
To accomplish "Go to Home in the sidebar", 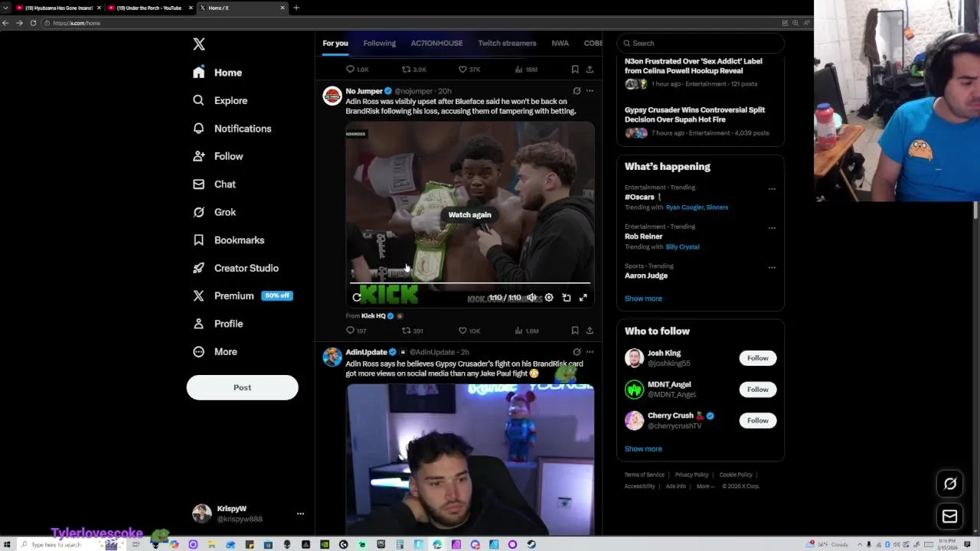I will pyautogui.click(x=217, y=73).
